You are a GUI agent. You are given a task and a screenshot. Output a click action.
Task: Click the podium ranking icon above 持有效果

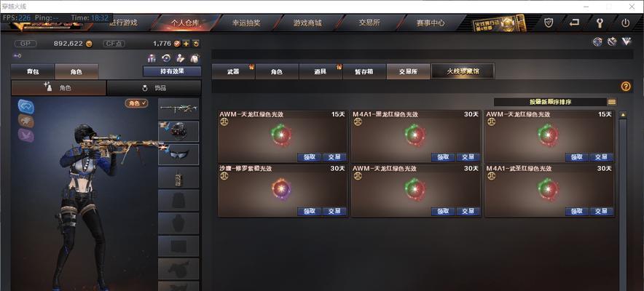click(152, 58)
